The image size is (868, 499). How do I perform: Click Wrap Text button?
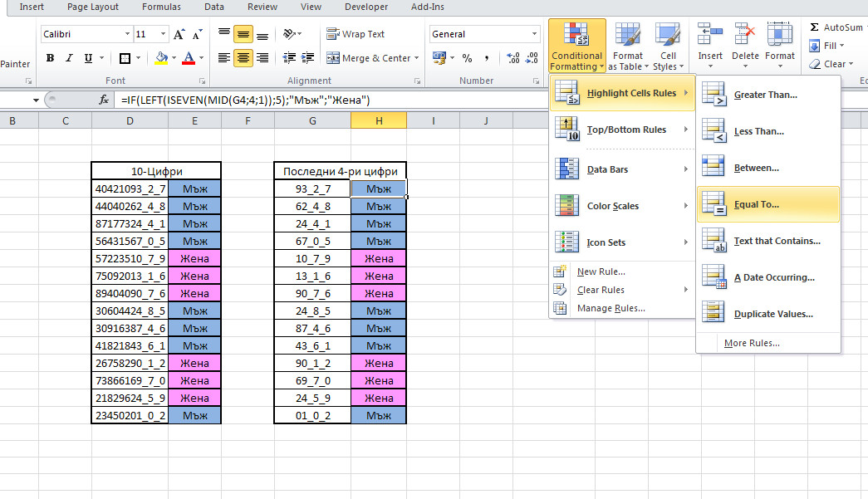356,34
